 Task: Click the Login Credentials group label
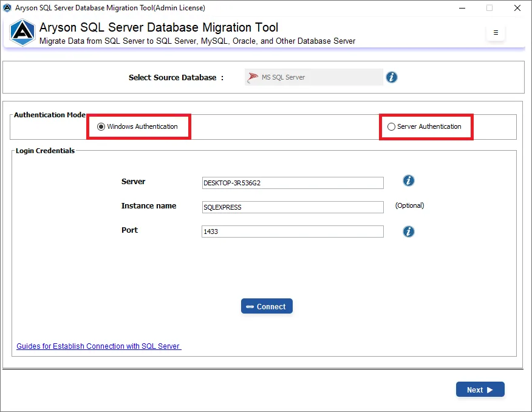(45, 151)
